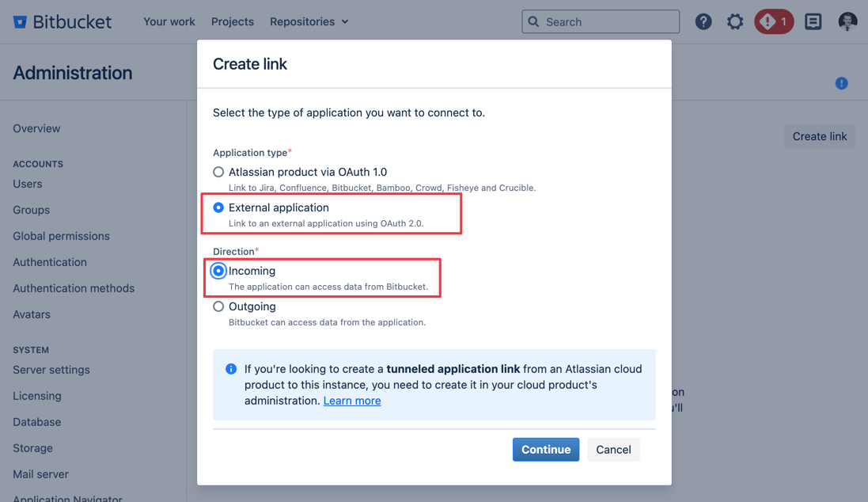Image resolution: width=868 pixels, height=502 pixels.
Task: Click your profile avatar
Action: pyautogui.click(x=847, y=21)
